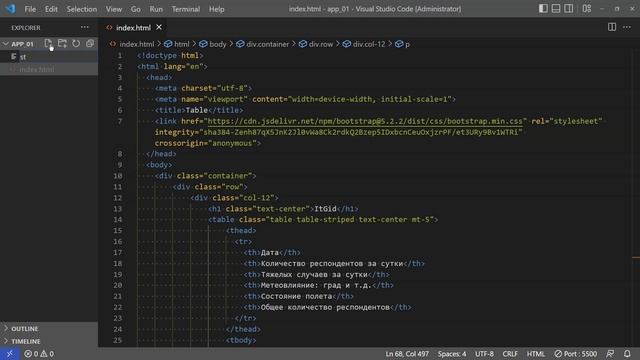Click the new file name input field
This screenshot has width=640, height=360.
point(58,57)
